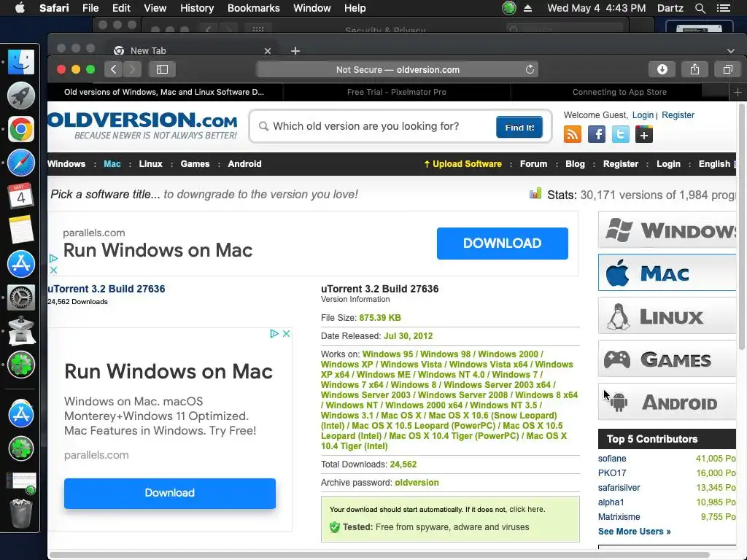Close the banner ad X icon

(53, 270)
